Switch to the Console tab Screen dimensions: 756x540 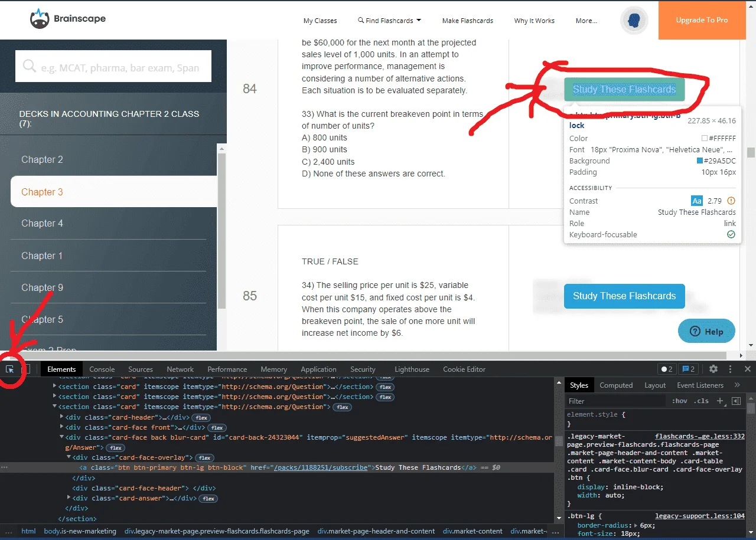coord(102,369)
